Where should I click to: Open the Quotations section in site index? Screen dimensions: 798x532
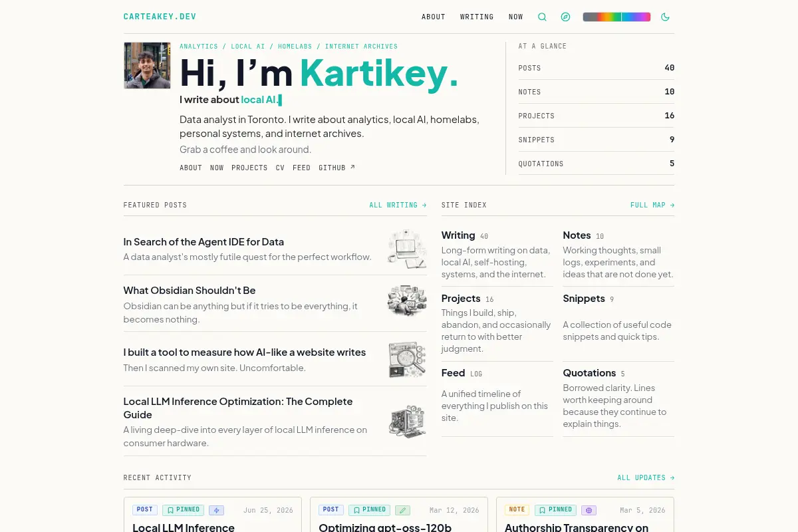(x=589, y=373)
